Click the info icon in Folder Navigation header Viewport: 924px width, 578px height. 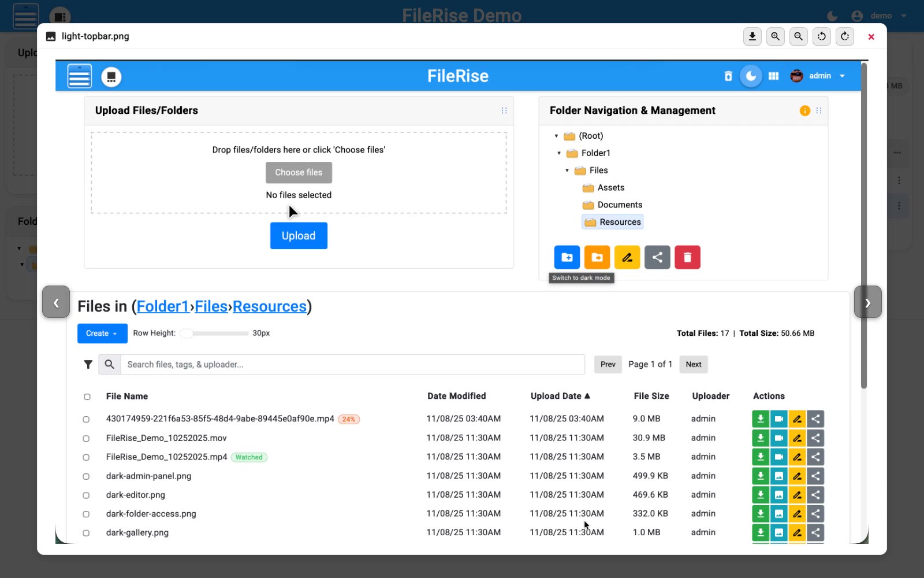point(804,110)
